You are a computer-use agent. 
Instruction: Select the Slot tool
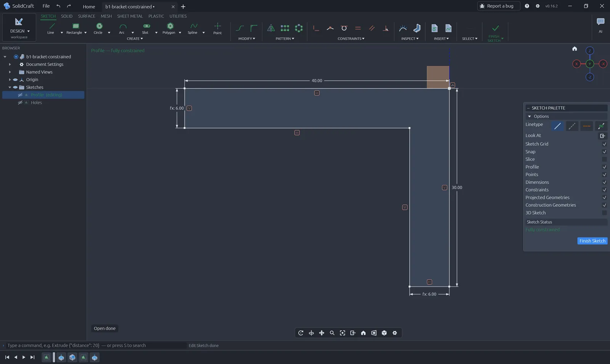click(146, 28)
